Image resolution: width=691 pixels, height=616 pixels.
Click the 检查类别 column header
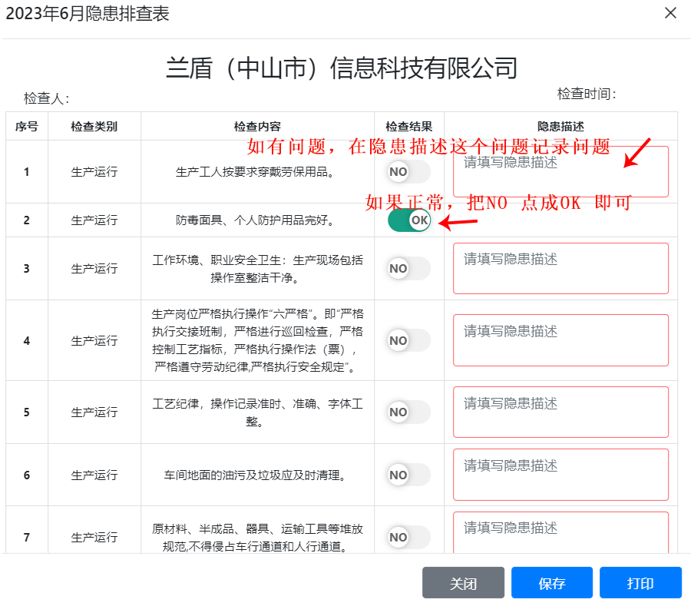[x=94, y=127]
